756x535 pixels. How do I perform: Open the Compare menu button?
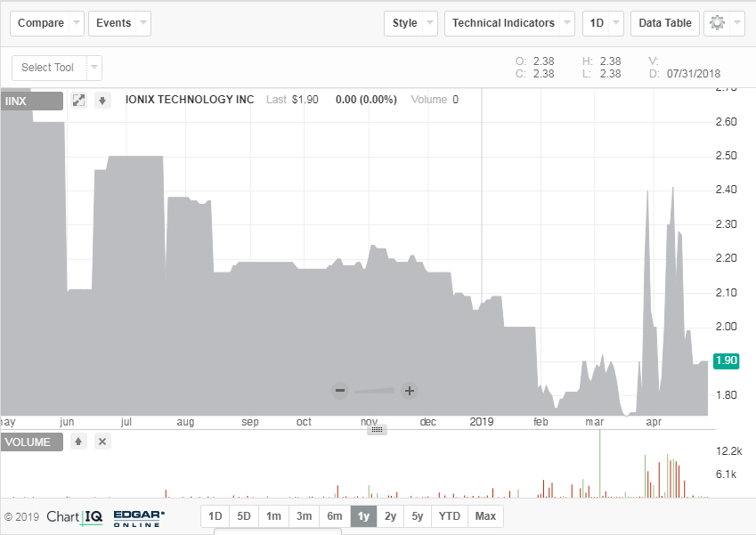[x=41, y=23]
